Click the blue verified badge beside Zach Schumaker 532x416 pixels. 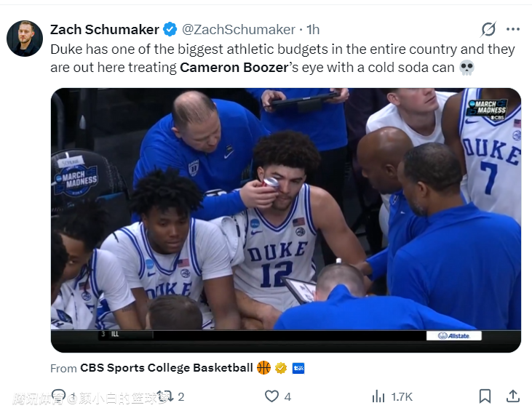click(170, 30)
